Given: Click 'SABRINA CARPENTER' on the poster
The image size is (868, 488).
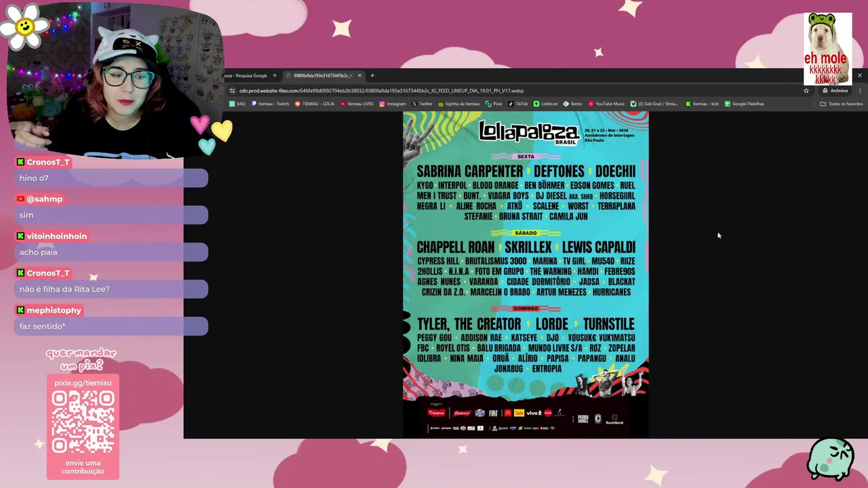Looking at the screenshot, I should click(x=470, y=171).
